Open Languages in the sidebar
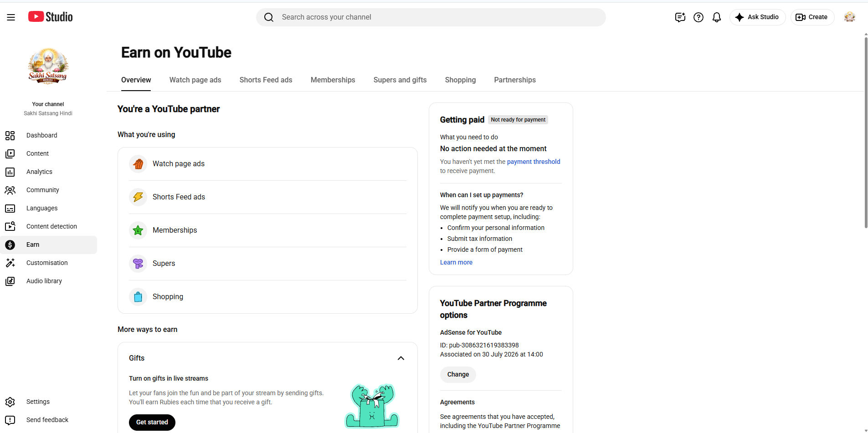 pos(48,209)
